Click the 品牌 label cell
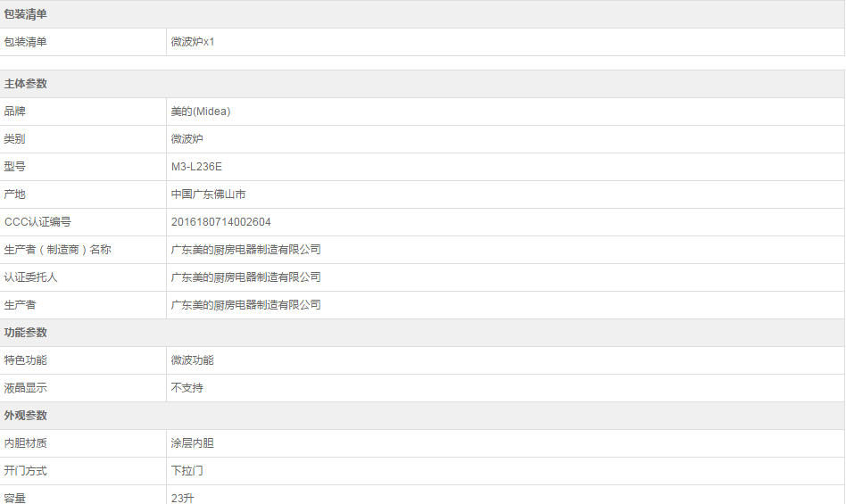The height and width of the screenshot is (504, 846). (83, 112)
